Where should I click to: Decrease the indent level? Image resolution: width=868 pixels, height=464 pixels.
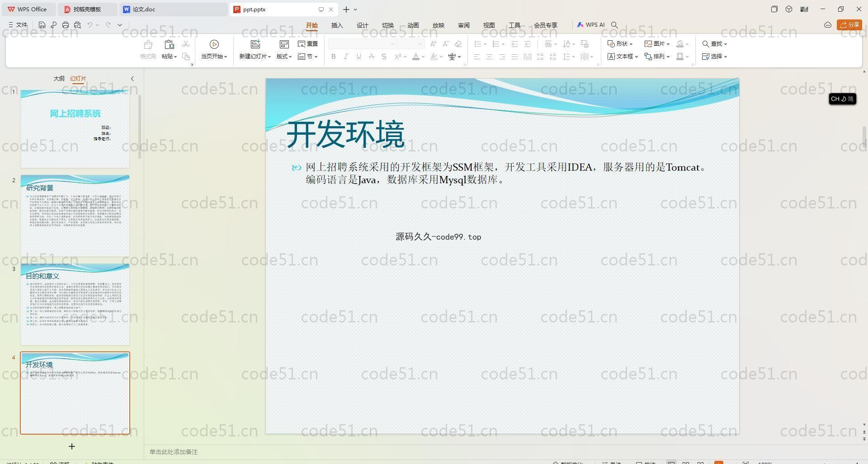point(514,44)
